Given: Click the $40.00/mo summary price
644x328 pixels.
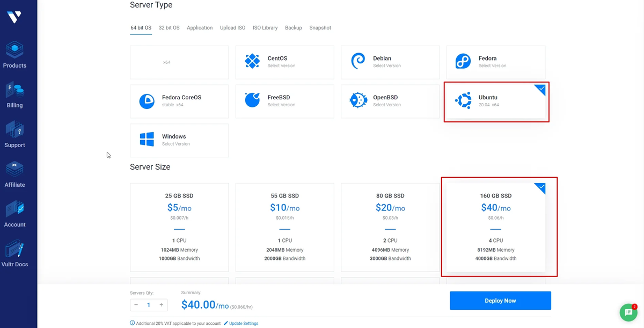Looking at the screenshot, I should (206, 305).
